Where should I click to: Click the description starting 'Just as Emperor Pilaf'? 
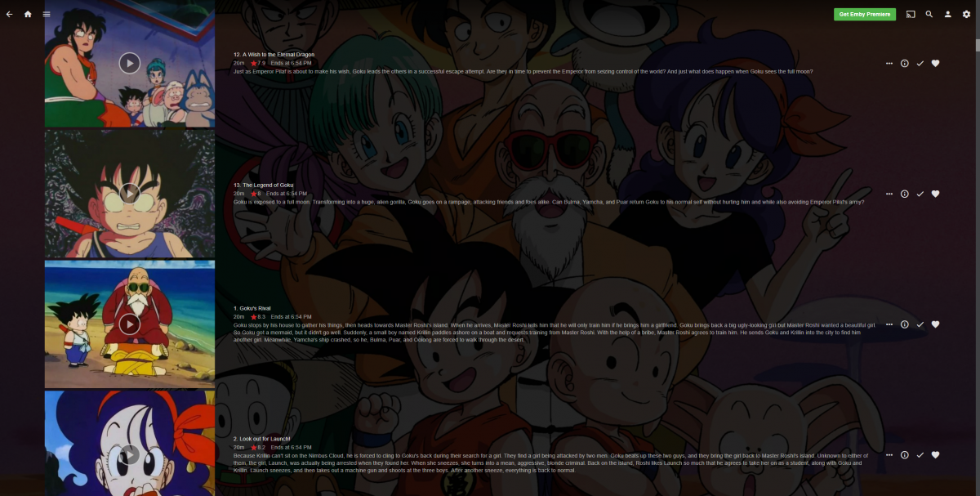523,71
